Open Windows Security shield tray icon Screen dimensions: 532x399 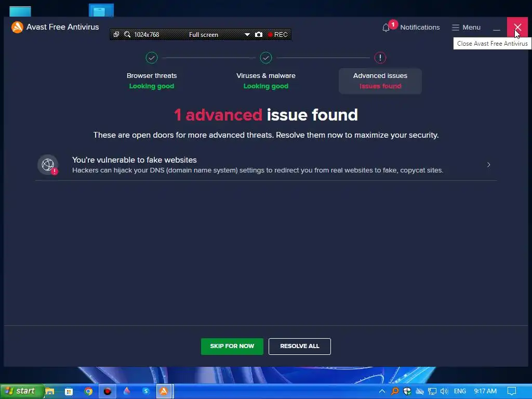pyautogui.click(x=407, y=392)
